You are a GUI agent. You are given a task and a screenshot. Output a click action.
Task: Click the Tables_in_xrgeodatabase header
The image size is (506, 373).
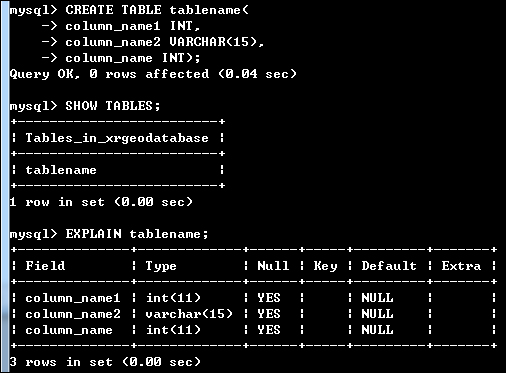[117, 138]
